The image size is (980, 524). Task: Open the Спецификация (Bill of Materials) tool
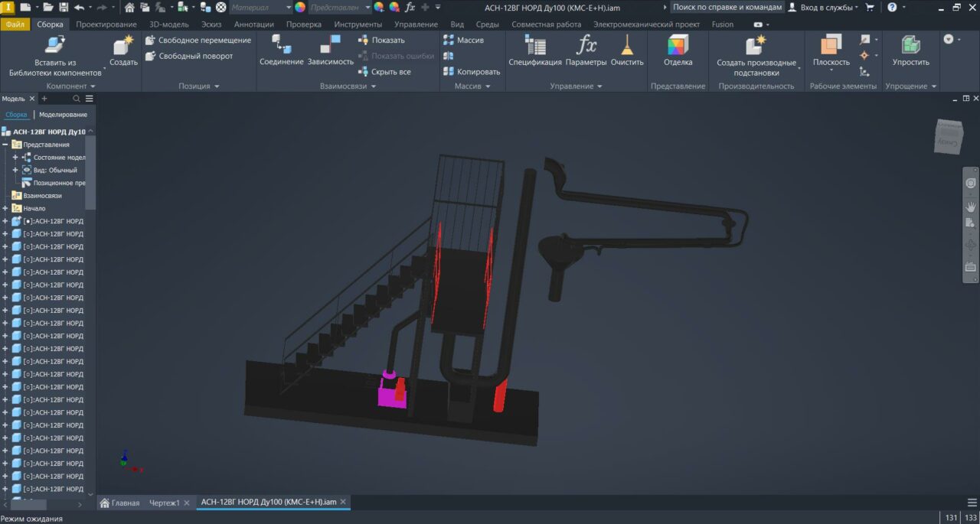pos(534,46)
